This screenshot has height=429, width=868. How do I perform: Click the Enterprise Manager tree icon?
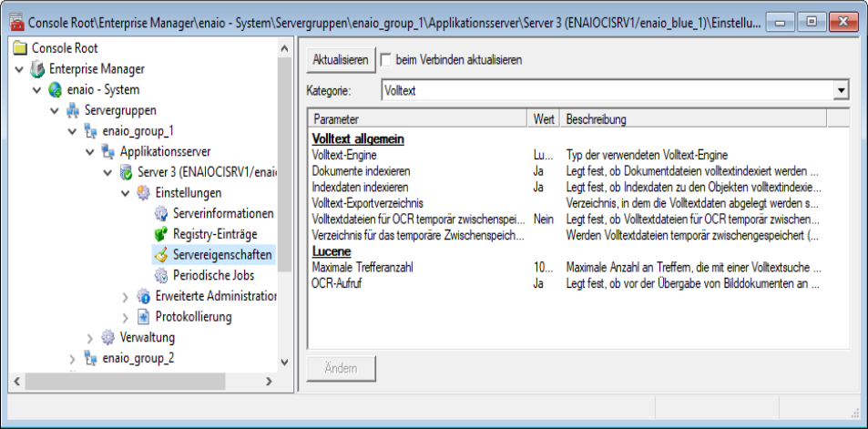pyautogui.click(x=37, y=69)
